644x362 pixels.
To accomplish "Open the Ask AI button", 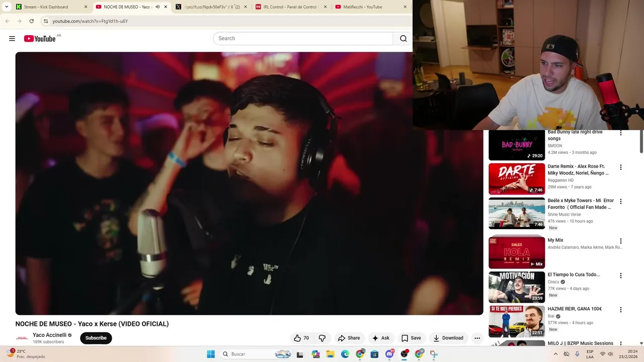I will coord(380,338).
